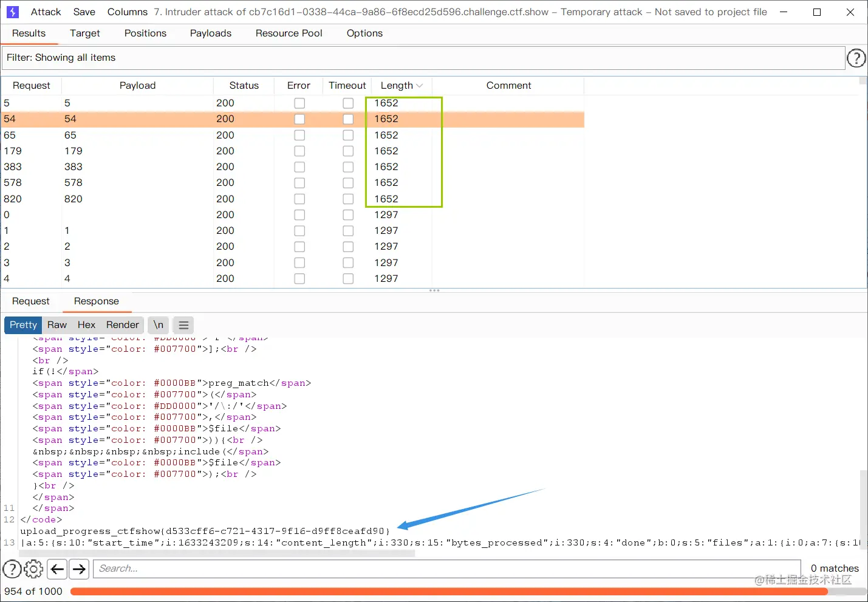Toggle the Timeout checkbox for request 65
Viewport: 868px width, 602px height.
point(348,135)
